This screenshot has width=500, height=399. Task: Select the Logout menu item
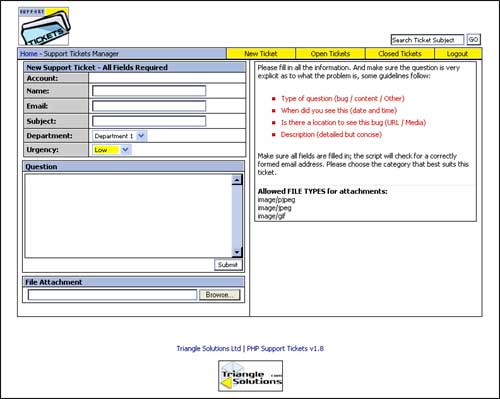coord(458,54)
